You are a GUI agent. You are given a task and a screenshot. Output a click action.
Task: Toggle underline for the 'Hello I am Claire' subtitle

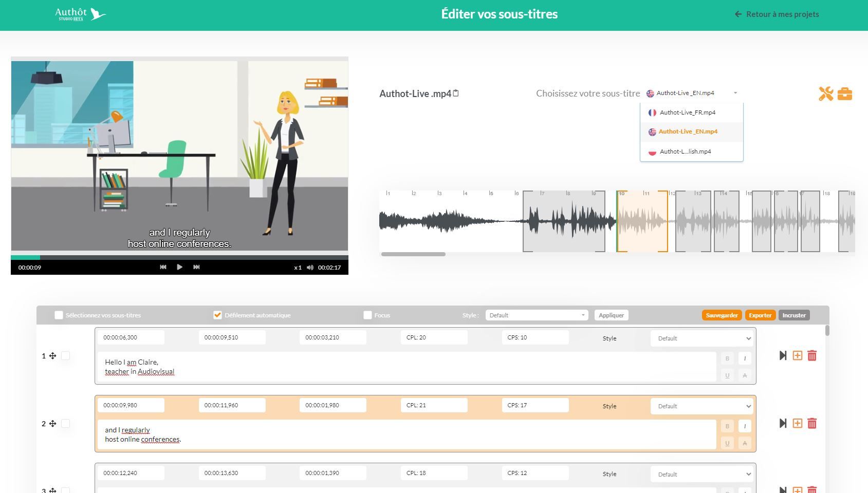click(x=727, y=375)
